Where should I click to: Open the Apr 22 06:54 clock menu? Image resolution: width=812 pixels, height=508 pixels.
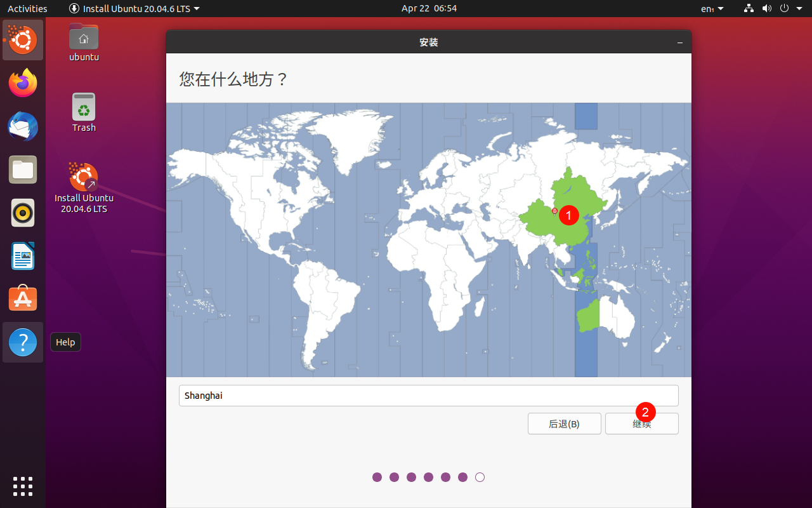point(429,8)
